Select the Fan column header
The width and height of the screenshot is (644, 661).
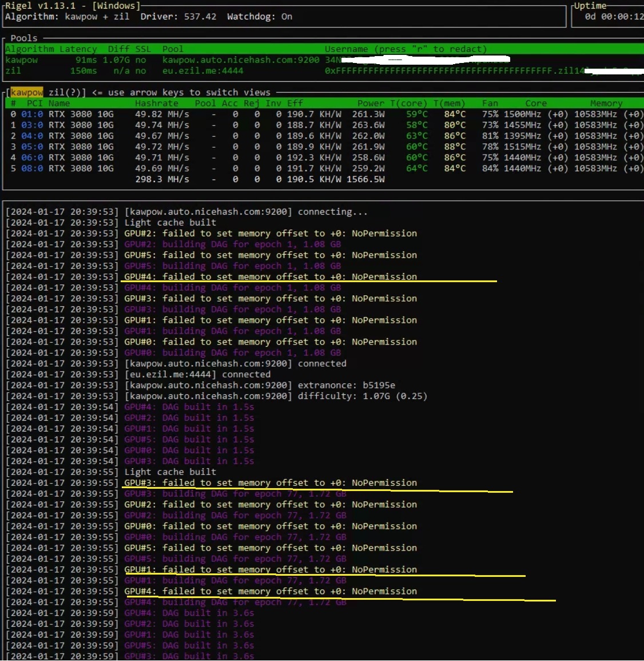pos(490,103)
